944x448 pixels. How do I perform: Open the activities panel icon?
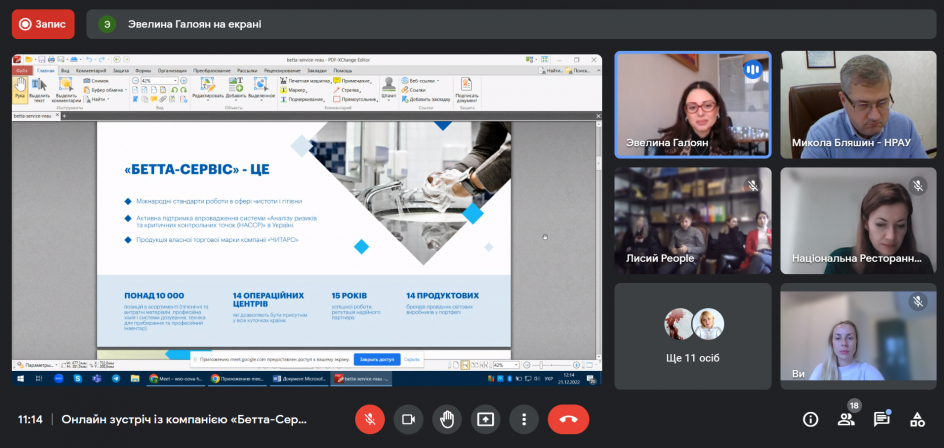point(916,419)
